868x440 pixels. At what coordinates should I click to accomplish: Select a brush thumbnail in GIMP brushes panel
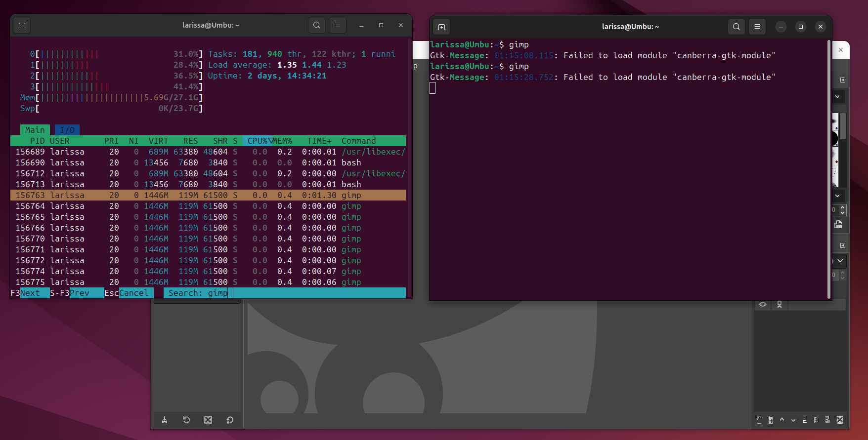(835, 139)
